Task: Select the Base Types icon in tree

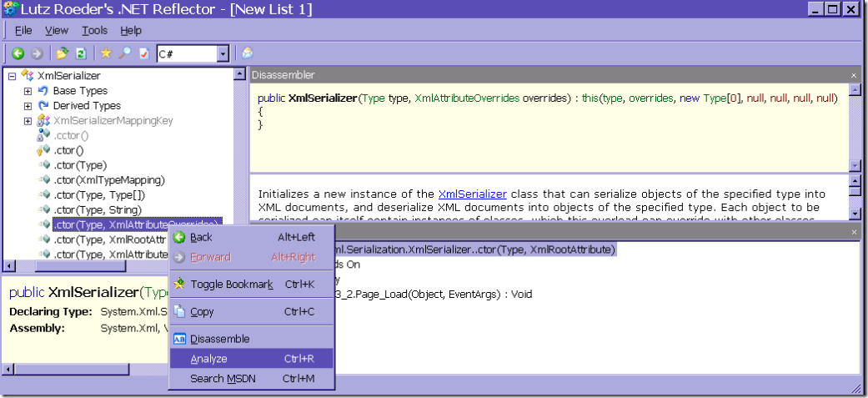Action: pos(43,90)
